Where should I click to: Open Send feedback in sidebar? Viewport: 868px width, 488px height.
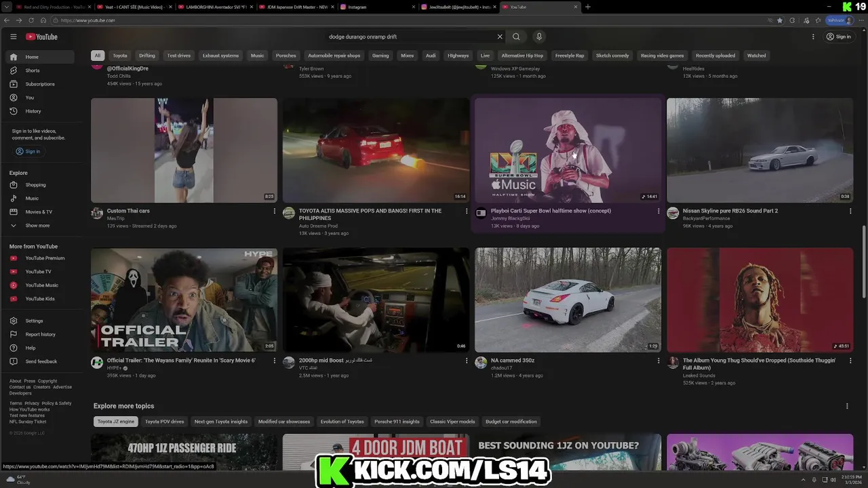[41, 361]
